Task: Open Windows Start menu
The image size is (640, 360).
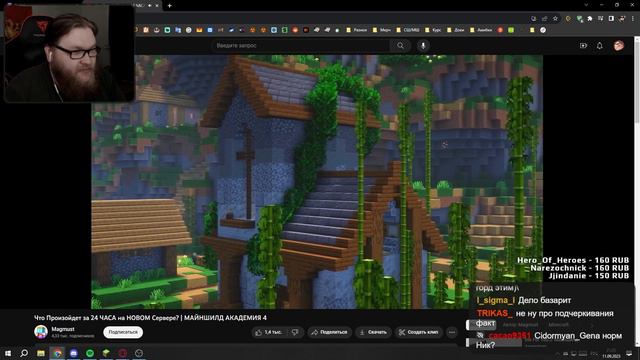Action: click(x=8, y=353)
